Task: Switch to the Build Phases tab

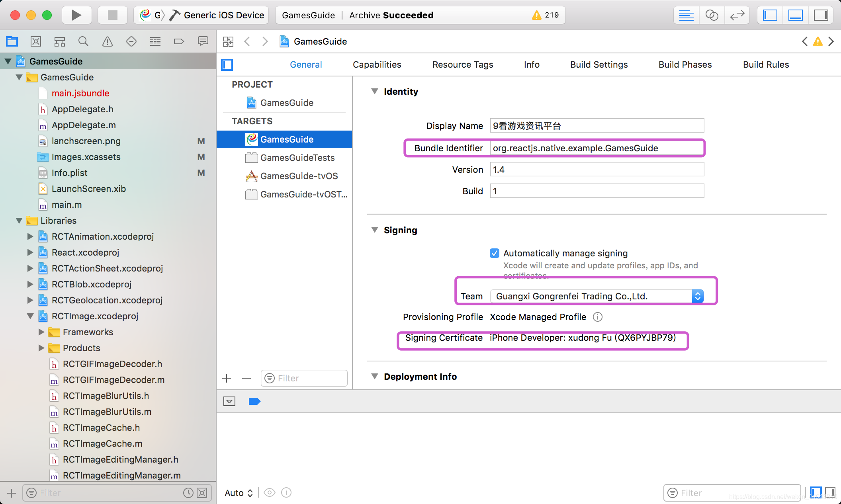Action: coord(685,64)
